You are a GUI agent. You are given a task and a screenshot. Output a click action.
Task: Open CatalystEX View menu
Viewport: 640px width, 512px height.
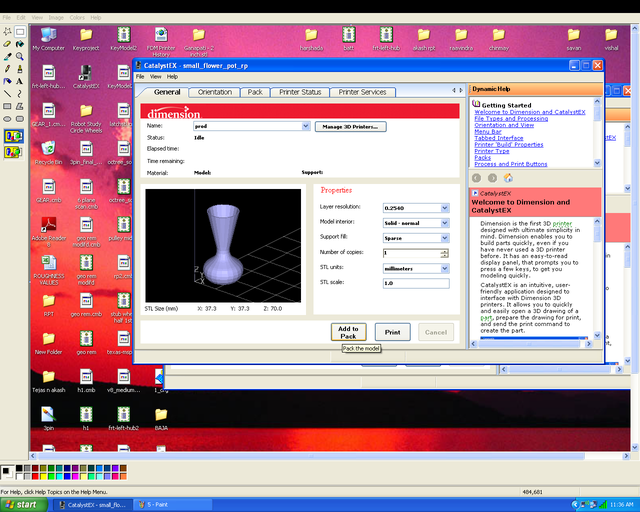[x=156, y=76]
